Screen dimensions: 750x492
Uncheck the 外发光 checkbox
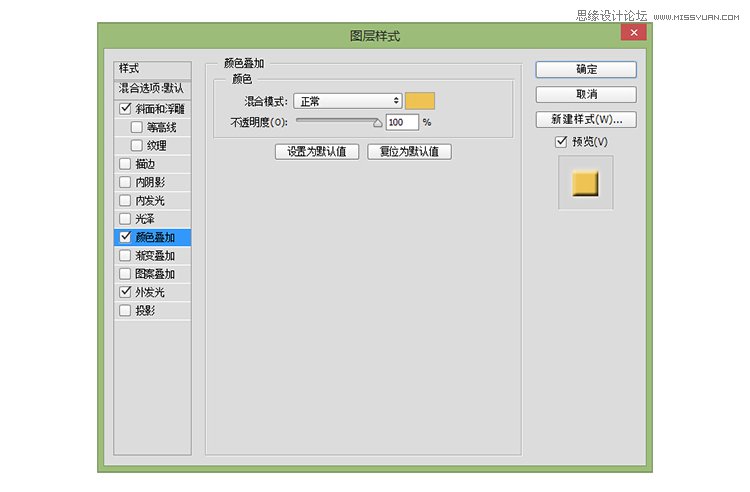[125, 292]
